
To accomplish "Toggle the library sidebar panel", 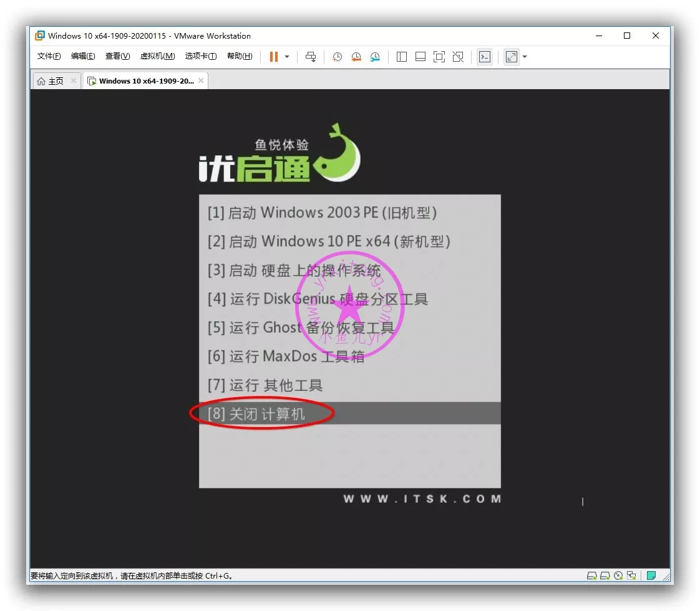I will click(x=402, y=57).
